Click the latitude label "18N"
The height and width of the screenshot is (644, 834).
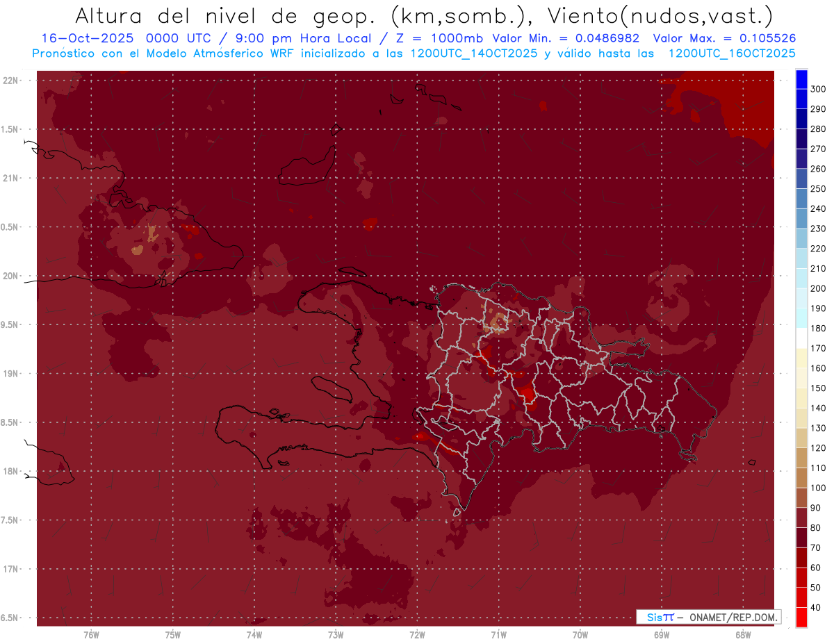pyautogui.click(x=10, y=472)
